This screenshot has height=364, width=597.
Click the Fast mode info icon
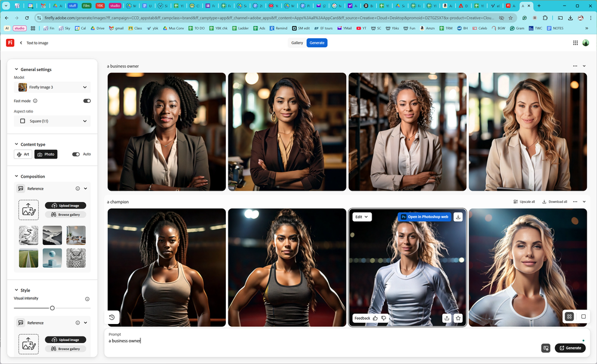pos(35,101)
